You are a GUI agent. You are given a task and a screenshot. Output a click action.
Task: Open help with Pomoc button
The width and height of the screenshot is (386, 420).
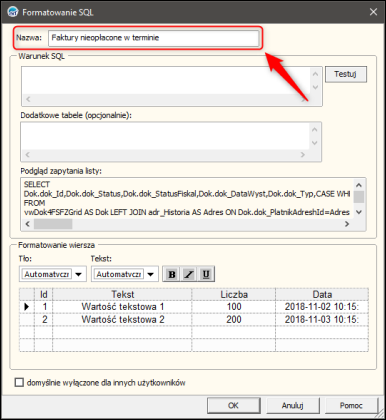tap(351, 405)
